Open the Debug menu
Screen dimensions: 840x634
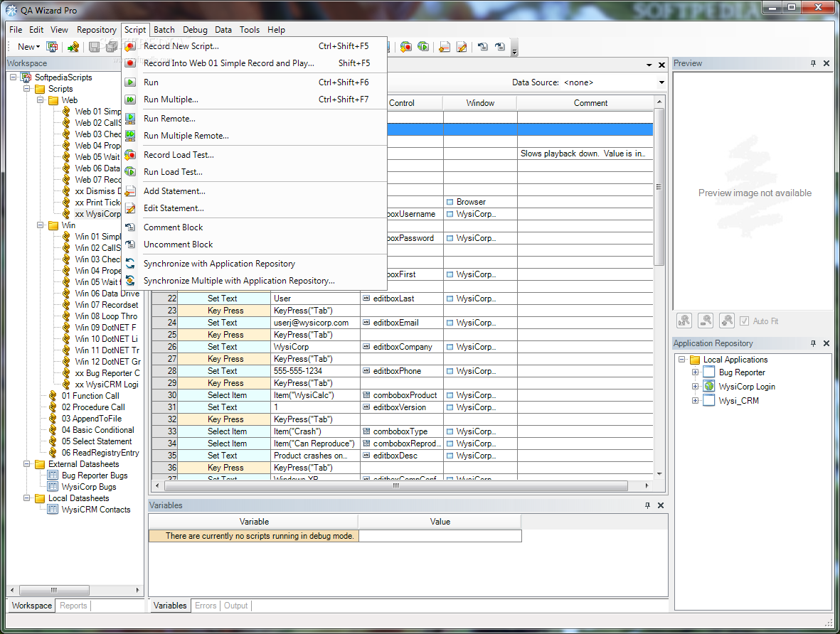click(x=195, y=29)
